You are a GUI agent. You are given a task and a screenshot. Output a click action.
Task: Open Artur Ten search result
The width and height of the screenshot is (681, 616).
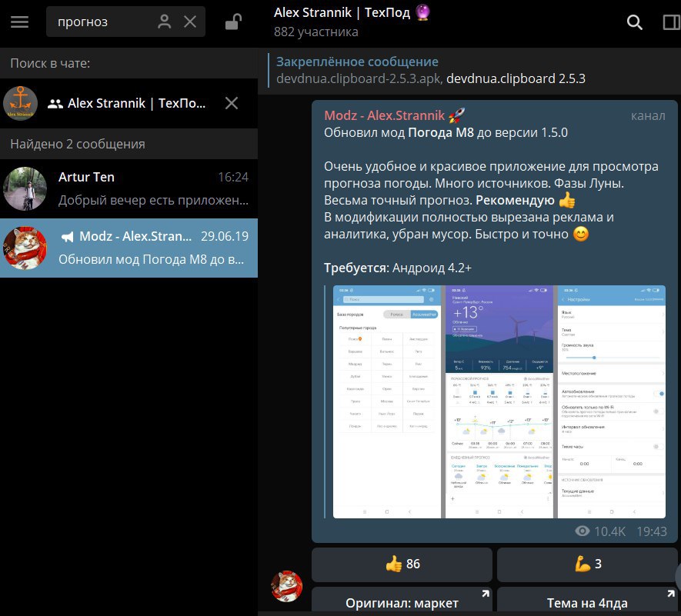click(129, 188)
